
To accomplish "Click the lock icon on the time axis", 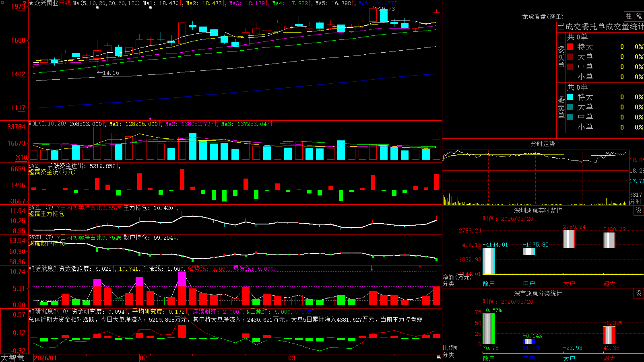I will coord(439,357).
